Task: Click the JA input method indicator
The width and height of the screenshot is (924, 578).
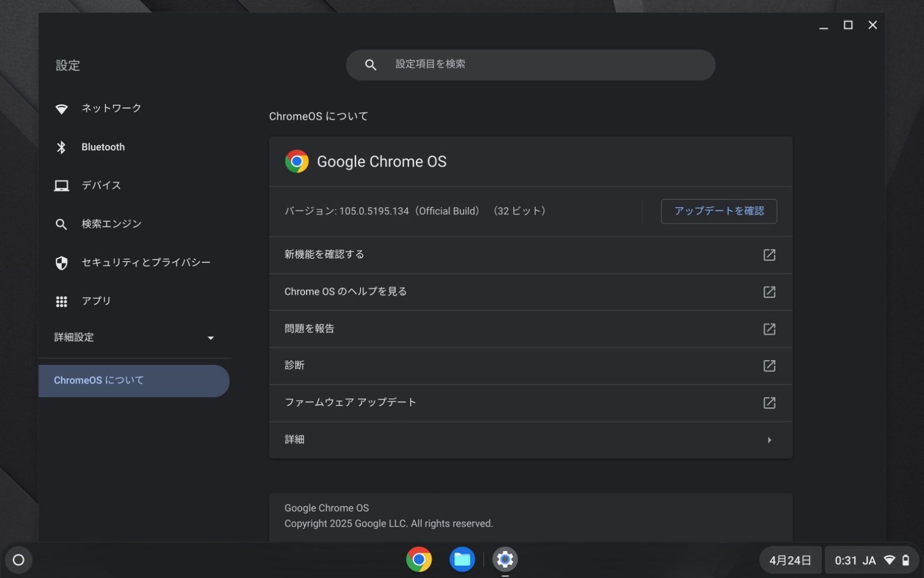Action: pos(869,561)
